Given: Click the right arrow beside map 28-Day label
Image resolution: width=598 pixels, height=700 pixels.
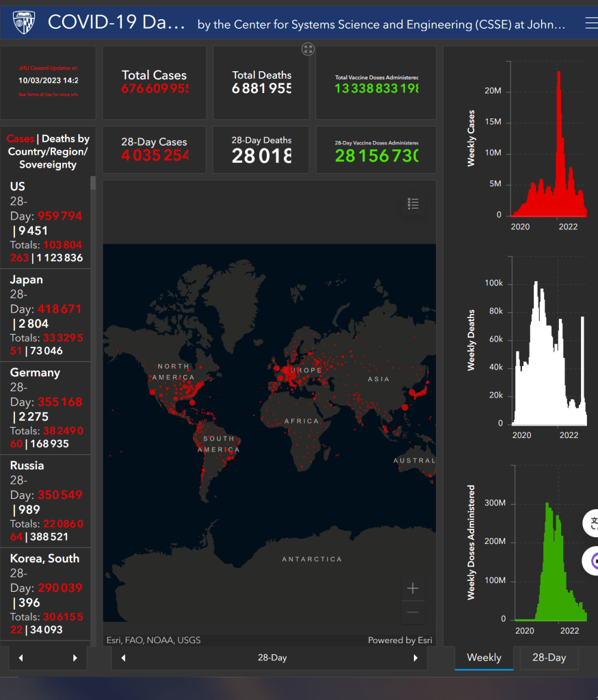Looking at the screenshot, I should point(415,658).
